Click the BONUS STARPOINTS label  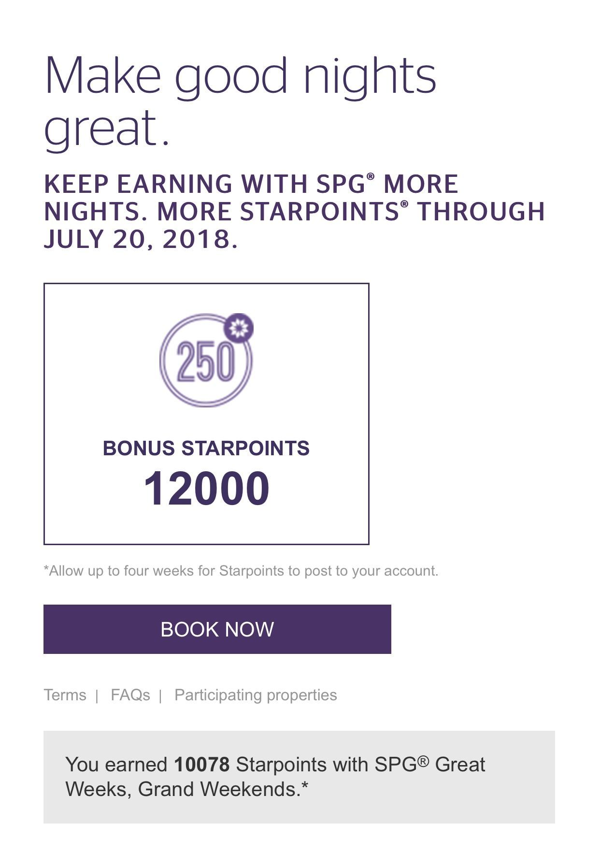[206, 448]
